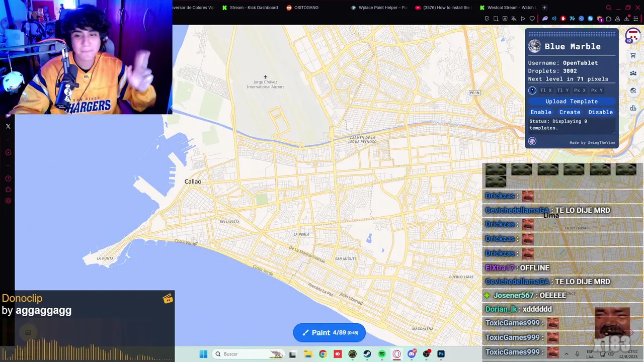Click the settings gear in left sidebar
Viewport: 644px width, 362px height.
click(8, 201)
